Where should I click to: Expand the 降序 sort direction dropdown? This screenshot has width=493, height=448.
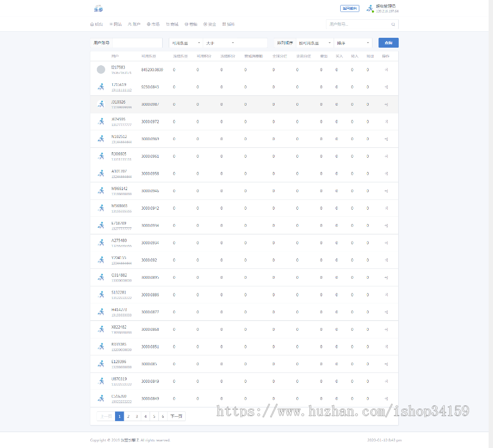(x=353, y=43)
